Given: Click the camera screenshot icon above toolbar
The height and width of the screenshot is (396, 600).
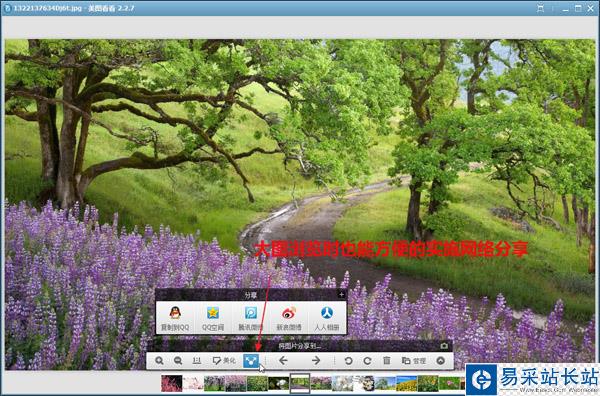Looking at the screenshot, I should pos(444,346).
